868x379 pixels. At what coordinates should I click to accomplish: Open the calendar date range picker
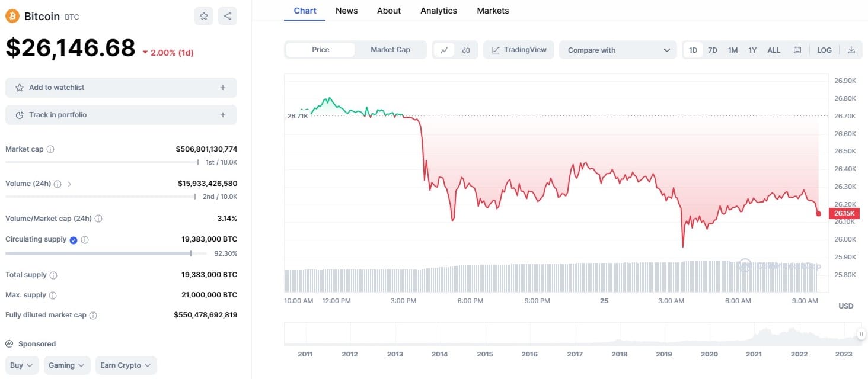[797, 50]
